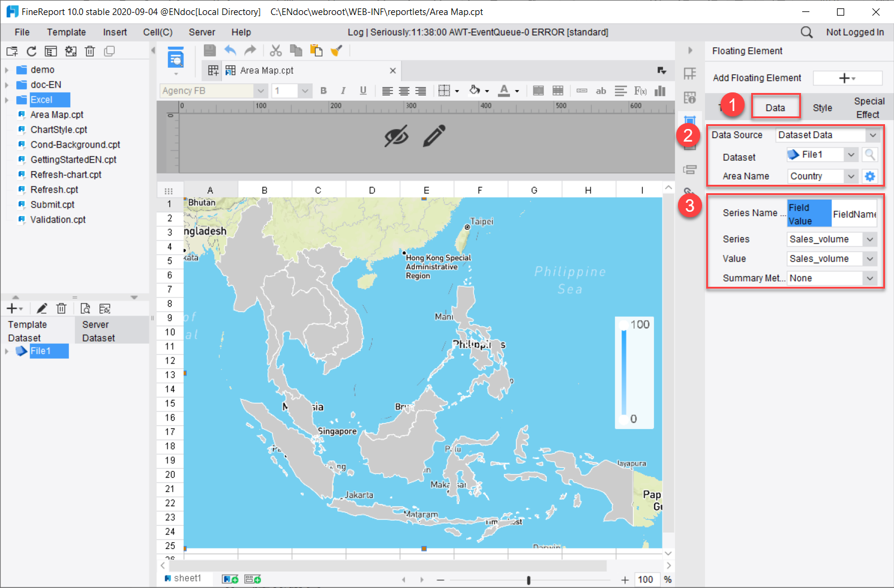Switch to the Style tab

click(x=822, y=107)
